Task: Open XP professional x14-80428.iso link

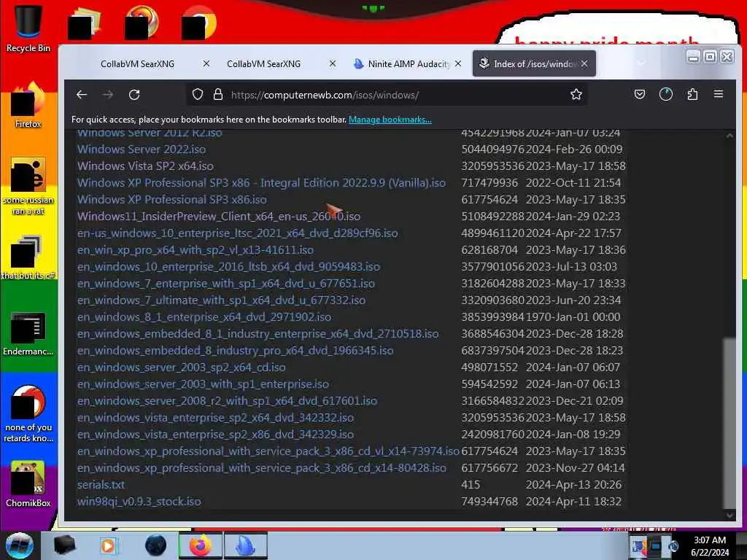Action: pyautogui.click(x=262, y=468)
